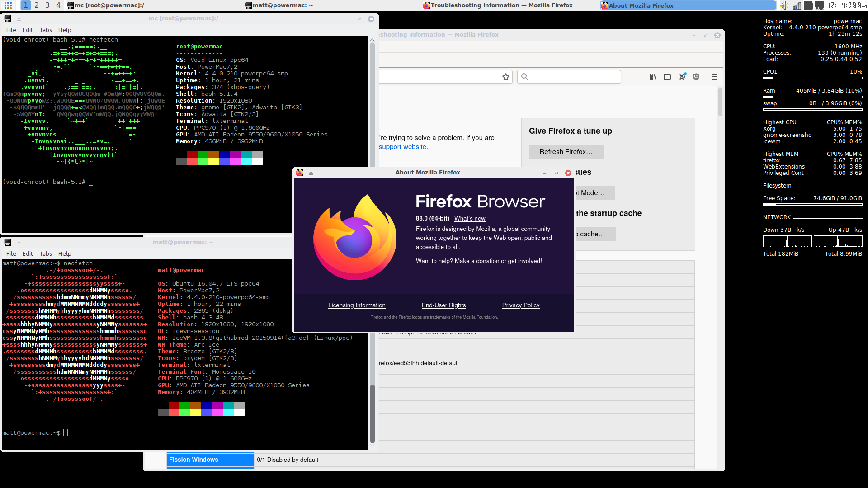Click the window menu icon of mc root terminal

pos(8,19)
